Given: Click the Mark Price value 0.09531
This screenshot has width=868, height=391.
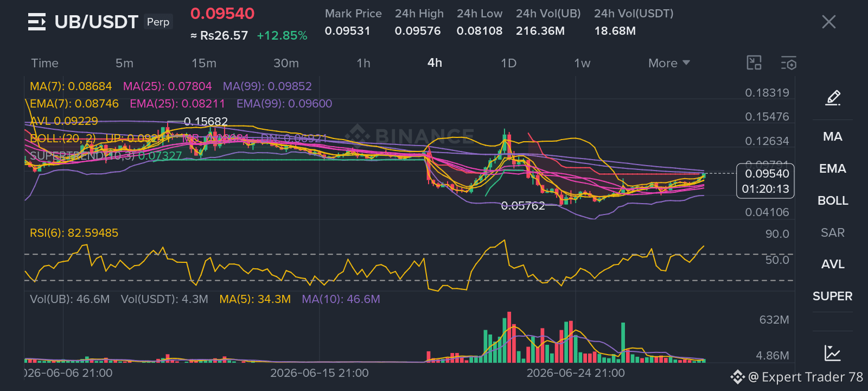Looking at the screenshot, I should (347, 31).
